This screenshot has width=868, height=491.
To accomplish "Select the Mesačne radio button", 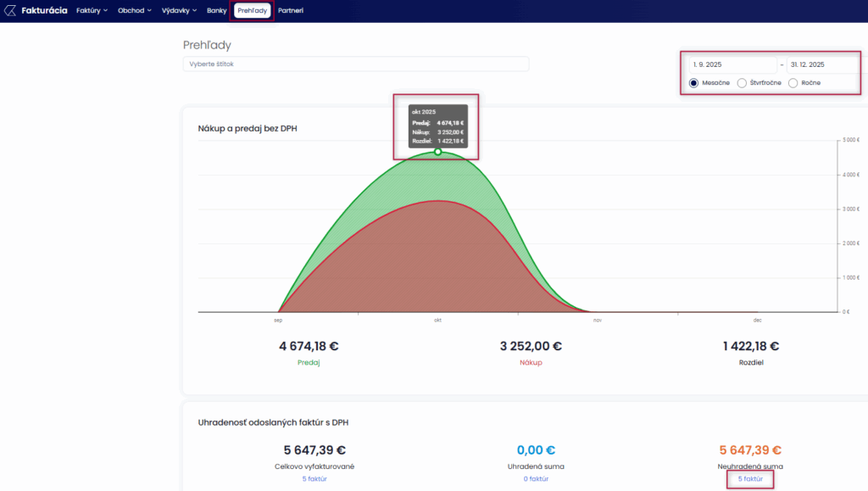I will (693, 83).
